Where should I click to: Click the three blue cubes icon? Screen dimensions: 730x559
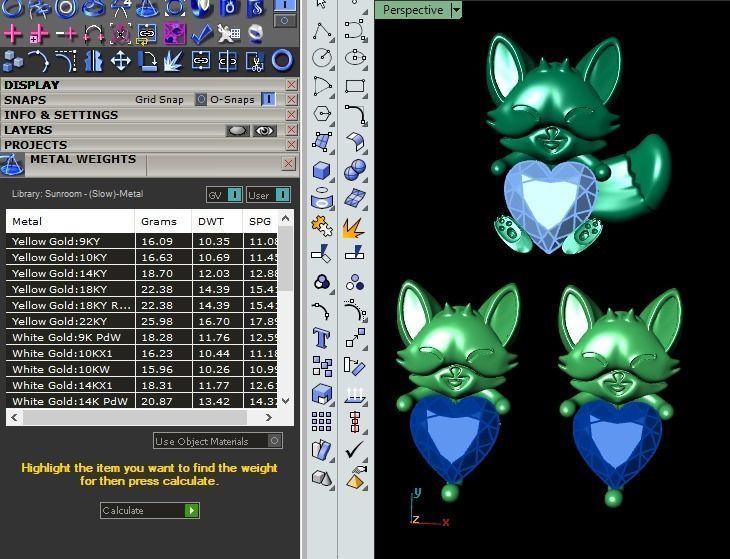click(13, 61)
